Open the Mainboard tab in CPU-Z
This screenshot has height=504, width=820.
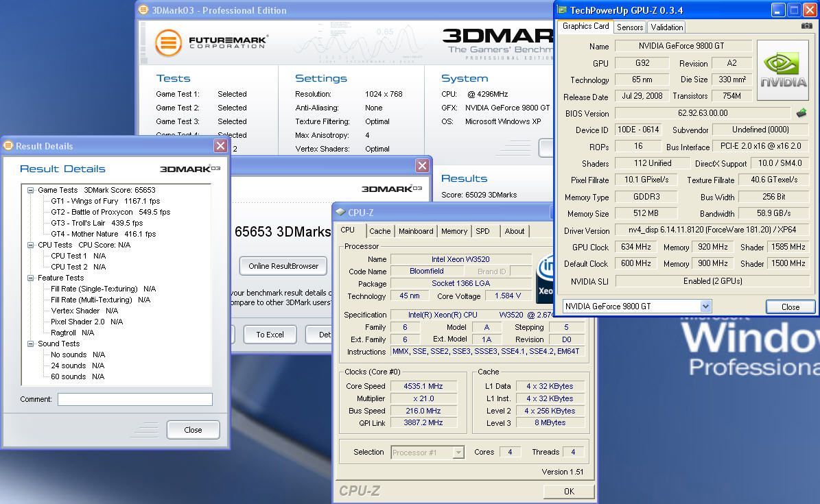point(416,231)
